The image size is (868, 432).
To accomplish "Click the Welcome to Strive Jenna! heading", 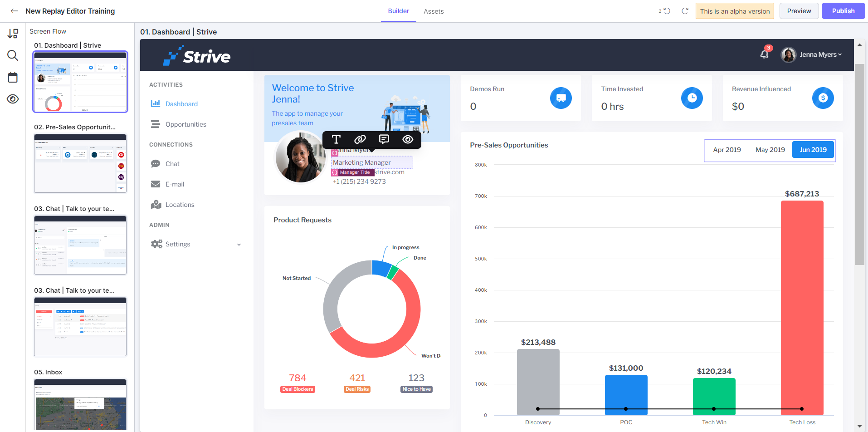I will 313,93.
